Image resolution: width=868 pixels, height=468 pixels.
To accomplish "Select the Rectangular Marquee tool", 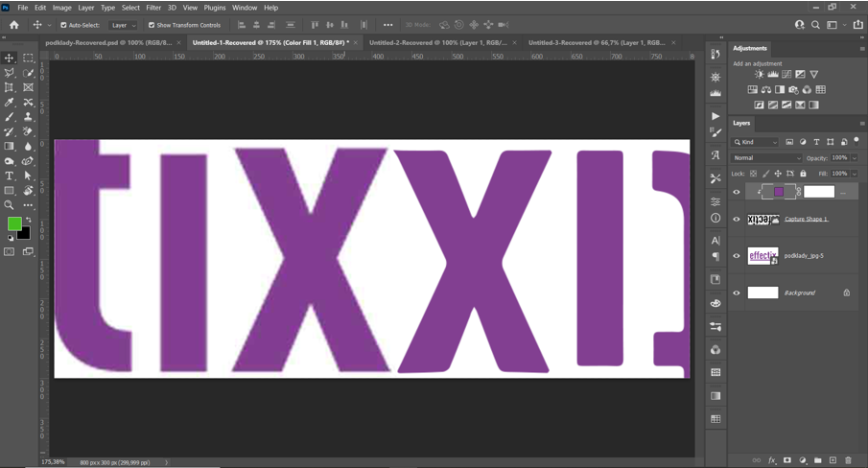I will point(28,58).
